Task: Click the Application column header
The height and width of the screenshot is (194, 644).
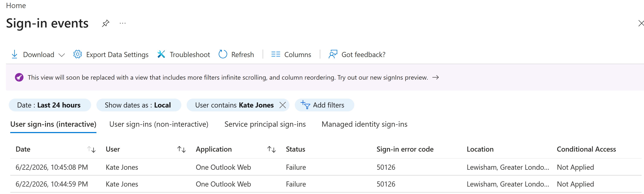Action: [x=214, y=149]
